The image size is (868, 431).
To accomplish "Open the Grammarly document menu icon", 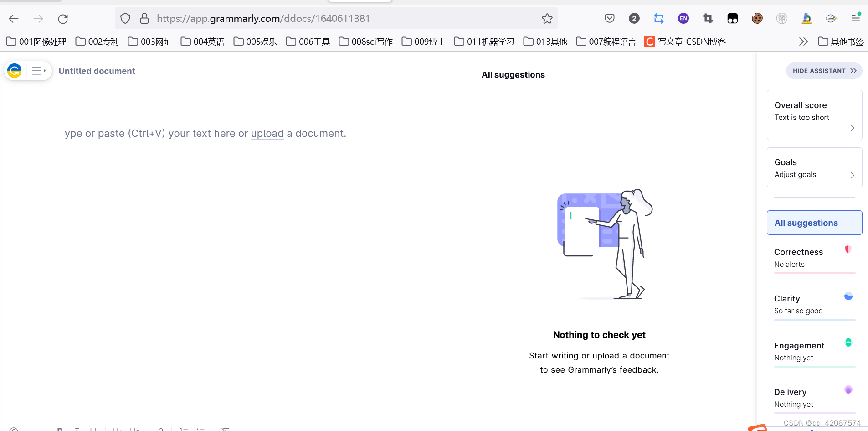I will click(x=39, y=71).
